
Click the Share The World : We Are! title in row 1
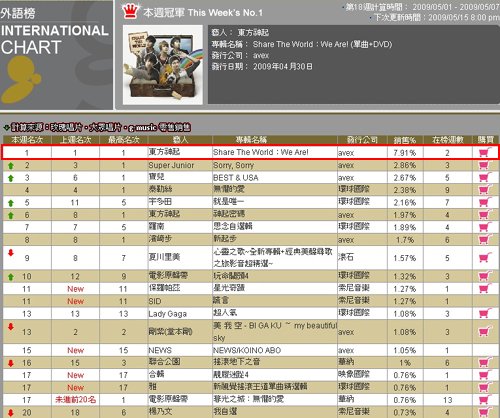pyautogui.click(x=261, y=152)
